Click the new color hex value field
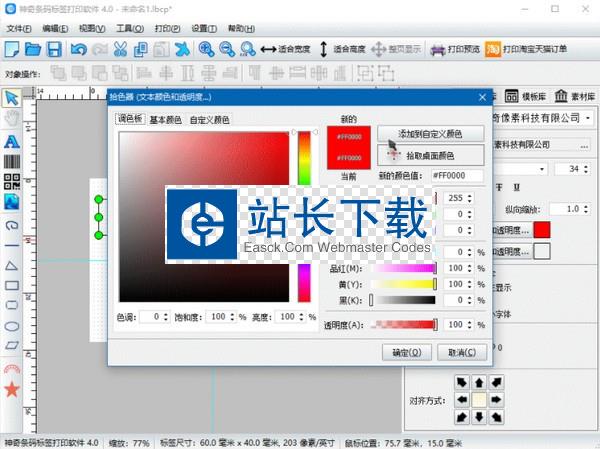600x449 pixels. click(x=457, y=176)
